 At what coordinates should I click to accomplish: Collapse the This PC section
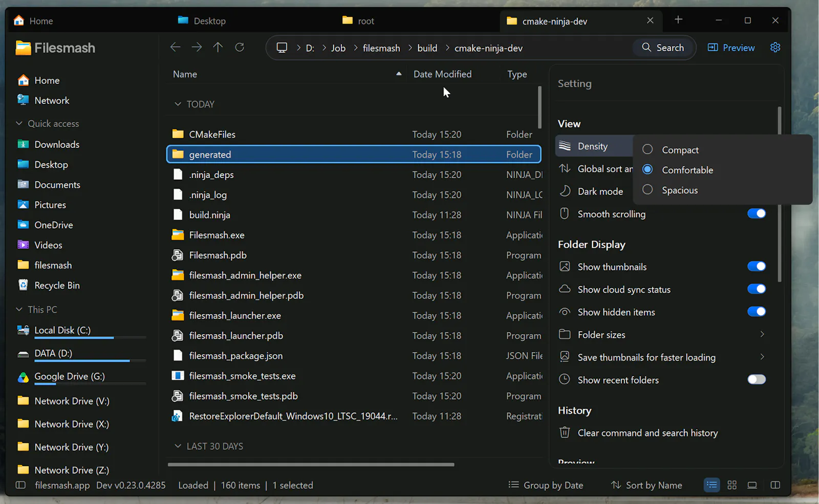pyautogui.click(x=19, y=309)
